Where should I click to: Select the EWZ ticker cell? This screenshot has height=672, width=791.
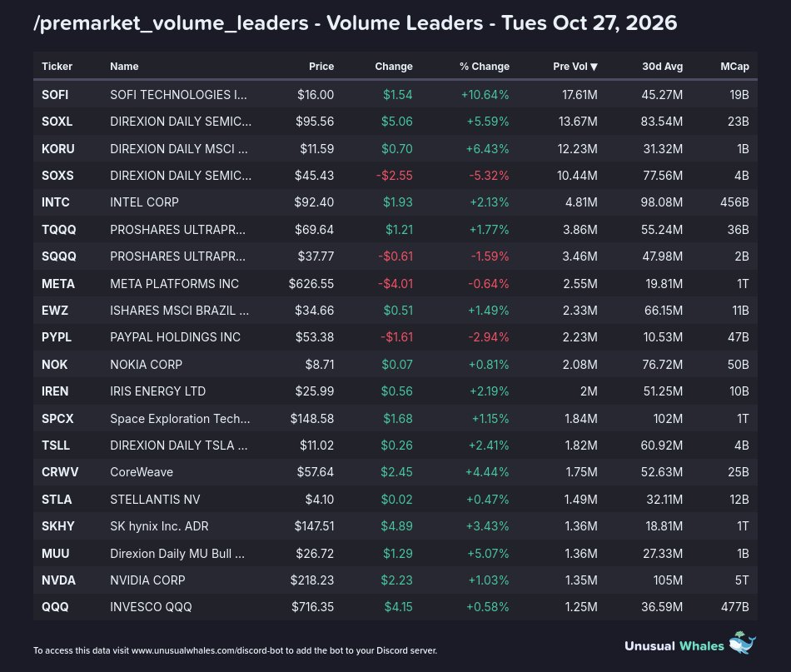tap(54, 311)
